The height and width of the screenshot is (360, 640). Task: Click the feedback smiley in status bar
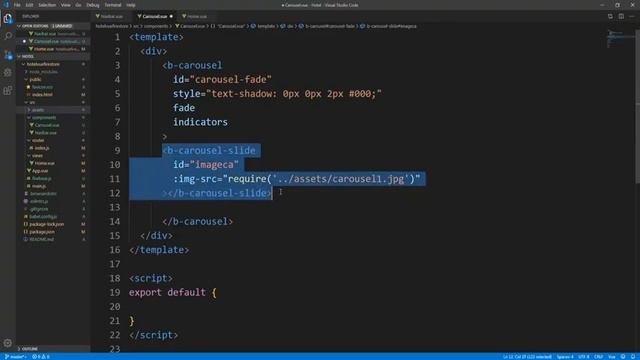623,357
